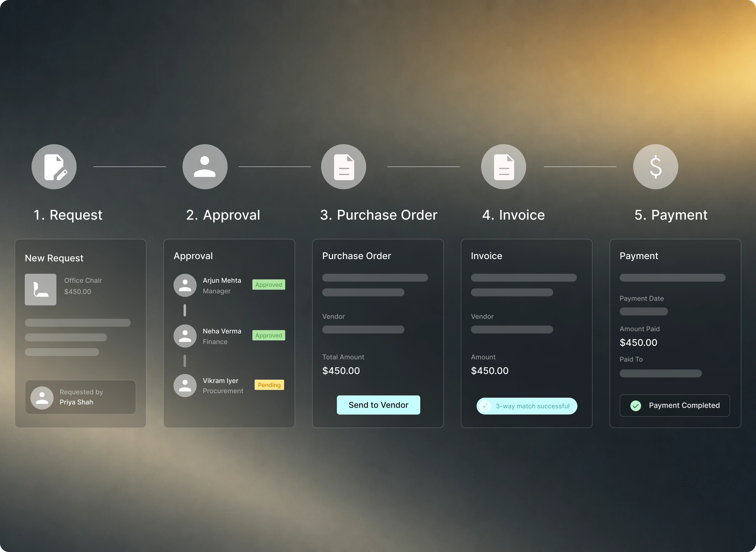Click the Payment Completed status box

pos(674,406)
